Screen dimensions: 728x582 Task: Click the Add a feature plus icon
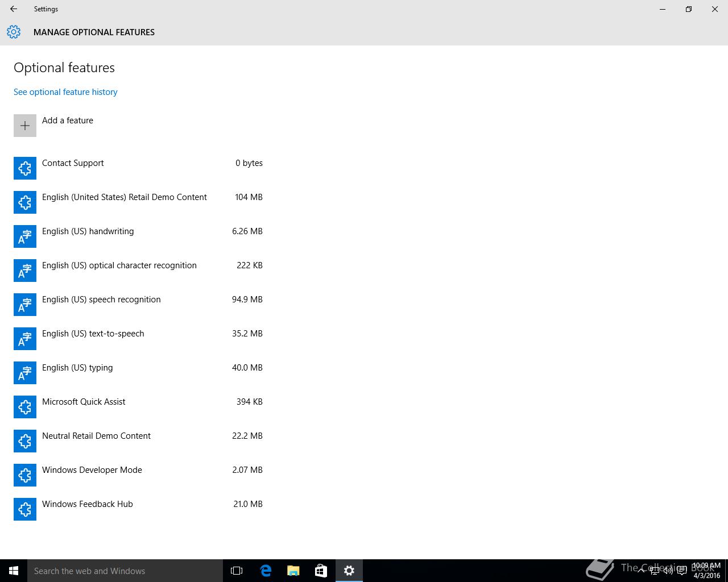[25, 126]
